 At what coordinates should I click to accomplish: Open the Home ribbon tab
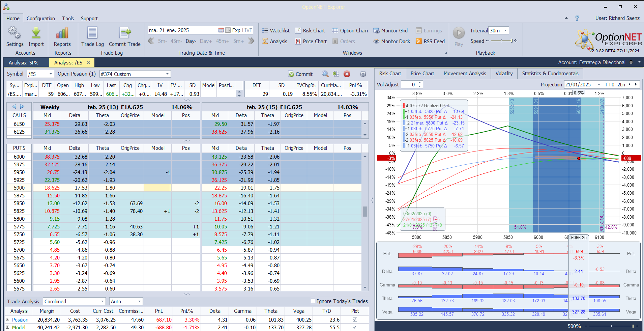point(13,19)
